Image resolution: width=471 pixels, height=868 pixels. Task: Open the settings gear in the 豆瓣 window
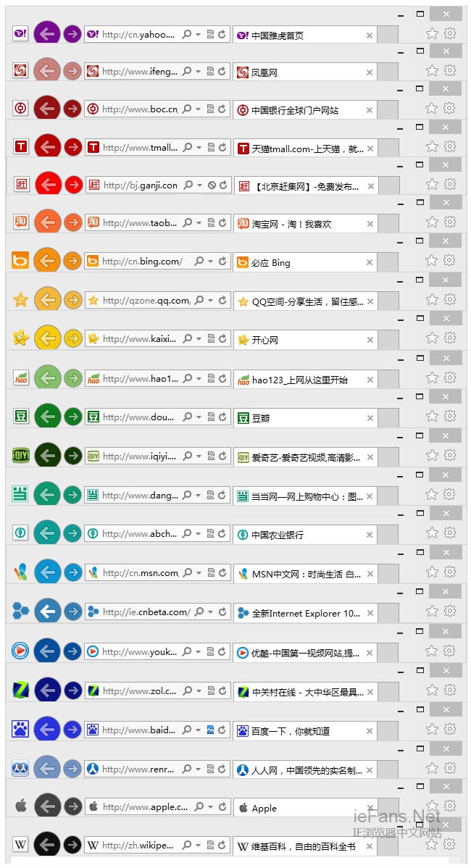pyautogui.click(x=449, y=416)
